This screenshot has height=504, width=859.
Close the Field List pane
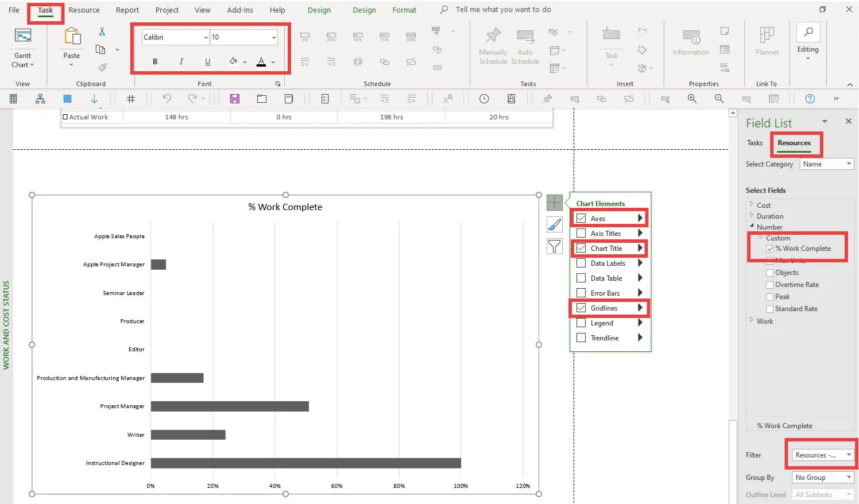(x=848, y=121)
